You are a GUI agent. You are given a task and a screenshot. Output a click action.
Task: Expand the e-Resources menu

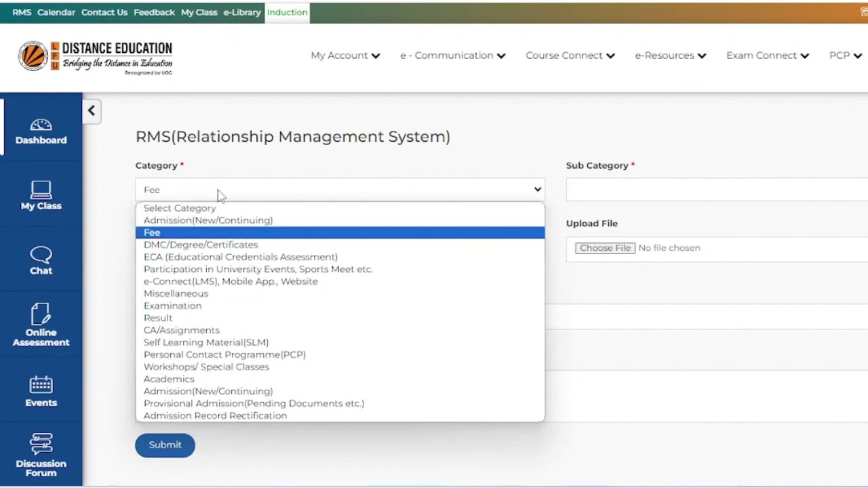tap(671, 56)
